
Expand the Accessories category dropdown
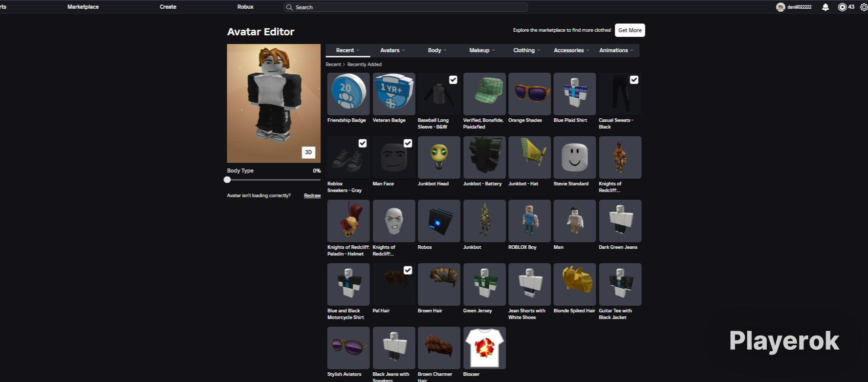572,50
